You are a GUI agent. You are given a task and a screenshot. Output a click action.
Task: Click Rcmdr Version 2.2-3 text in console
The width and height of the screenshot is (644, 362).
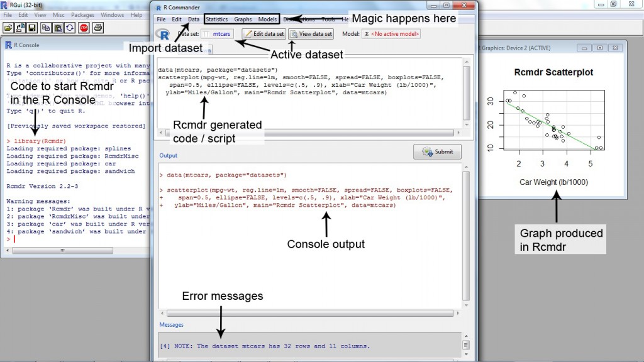coord(42,186)
